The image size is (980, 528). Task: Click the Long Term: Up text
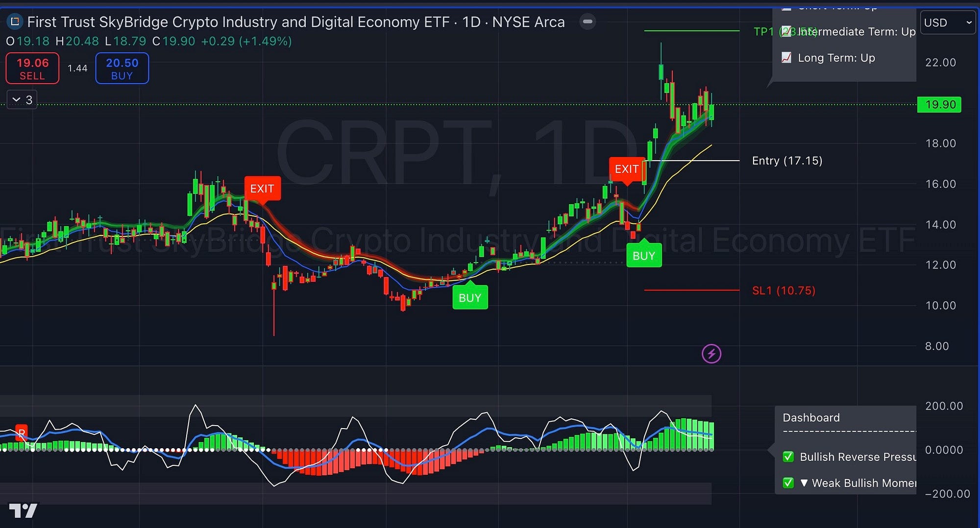836,58
